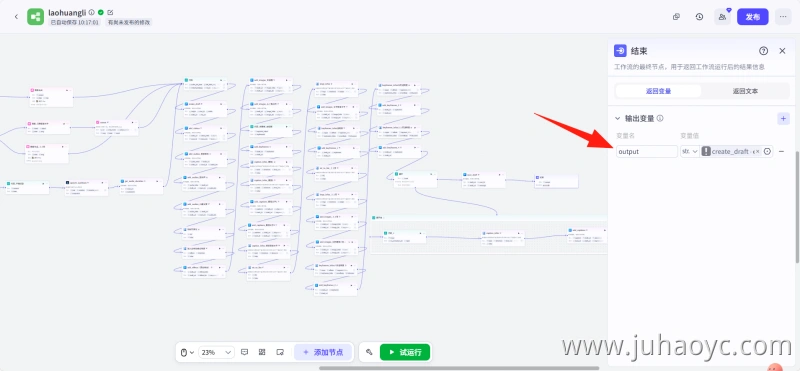800x371 pixels.
Task: Switch to the 返回文本 tab
Action: pos(745,91)
